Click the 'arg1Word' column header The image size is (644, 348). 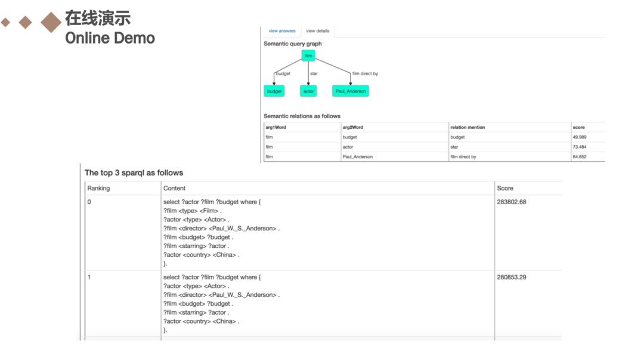(x=275, y=128)
